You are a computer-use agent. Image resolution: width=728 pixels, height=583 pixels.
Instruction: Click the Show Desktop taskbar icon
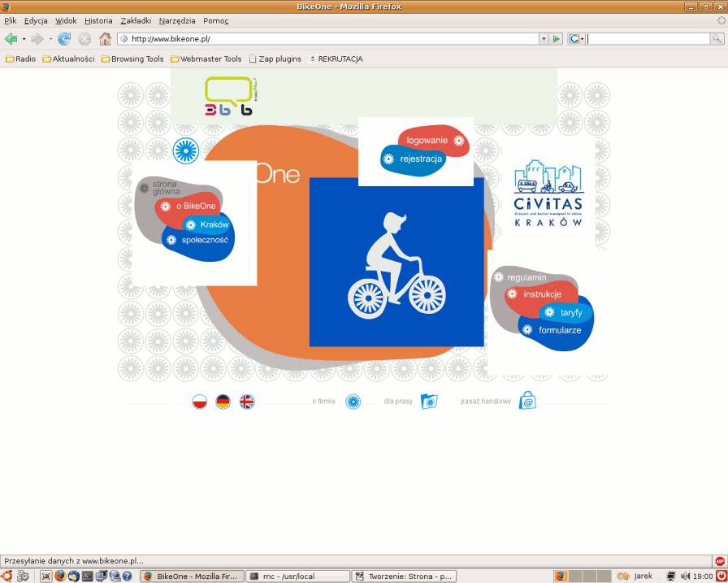(46, 576)
